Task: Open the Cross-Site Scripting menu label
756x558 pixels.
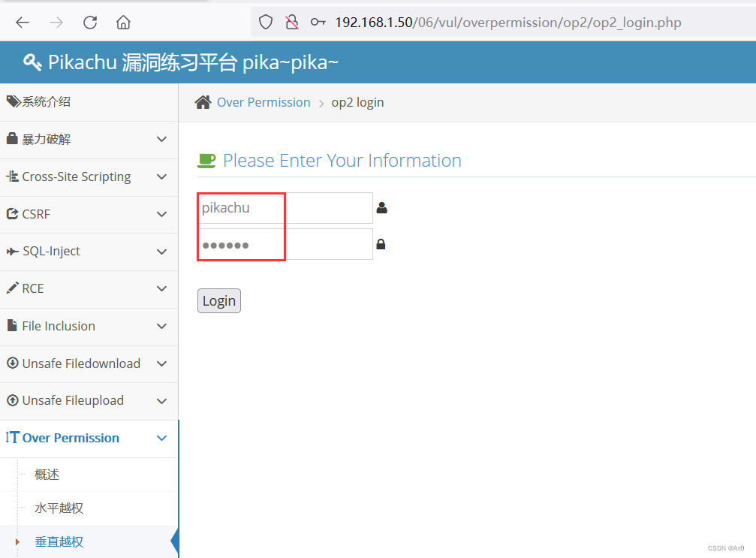Action: [x=77, y=177]
